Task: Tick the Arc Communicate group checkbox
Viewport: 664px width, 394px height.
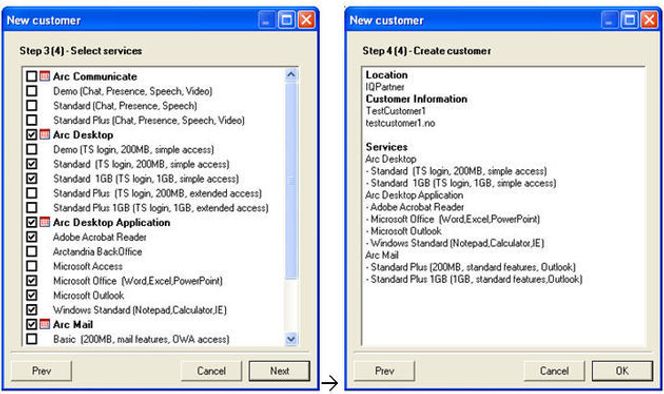Action: click(x=31, y=76)
